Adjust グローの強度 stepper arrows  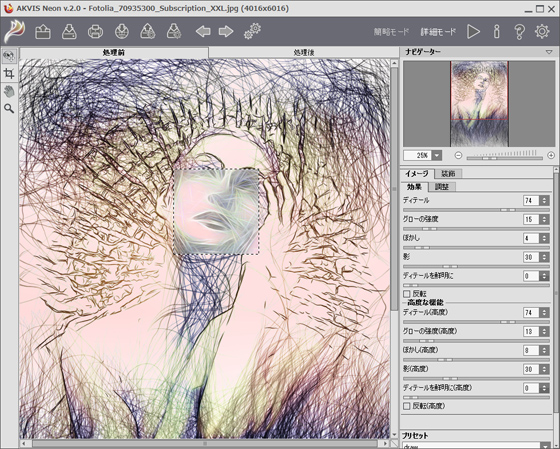[544, 219]
